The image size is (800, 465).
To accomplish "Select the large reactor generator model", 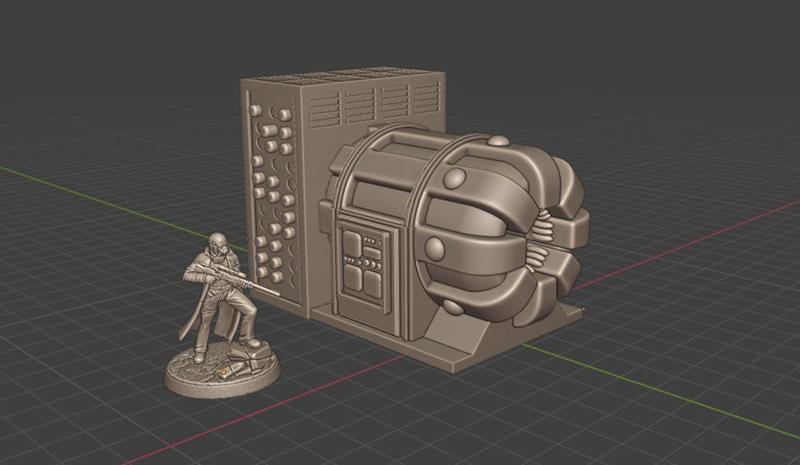I will [x=413, y=219].
